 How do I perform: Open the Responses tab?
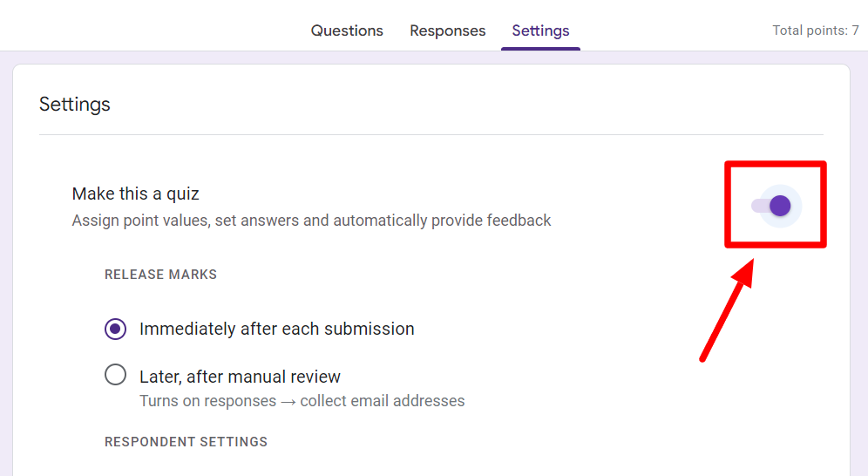tap(447, 31)
